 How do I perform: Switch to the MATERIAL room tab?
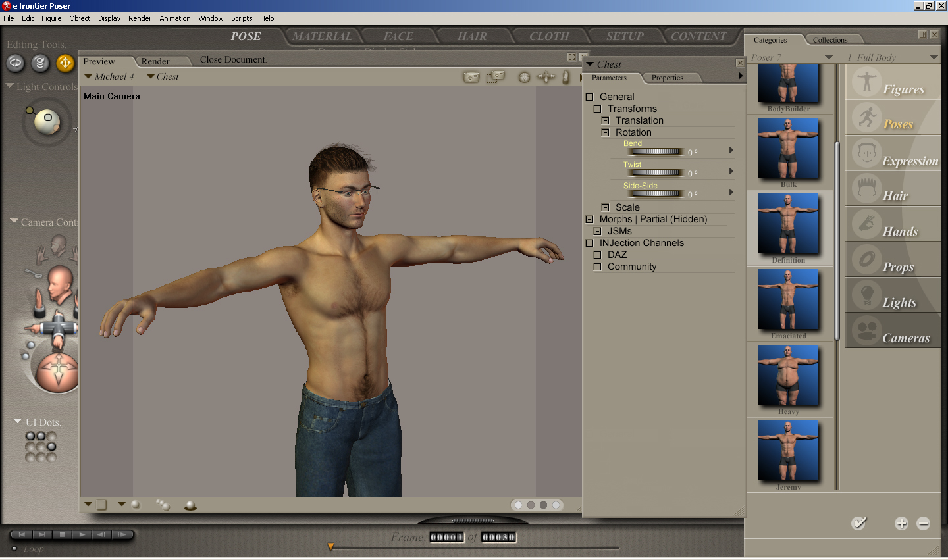[x=322, y=37]
